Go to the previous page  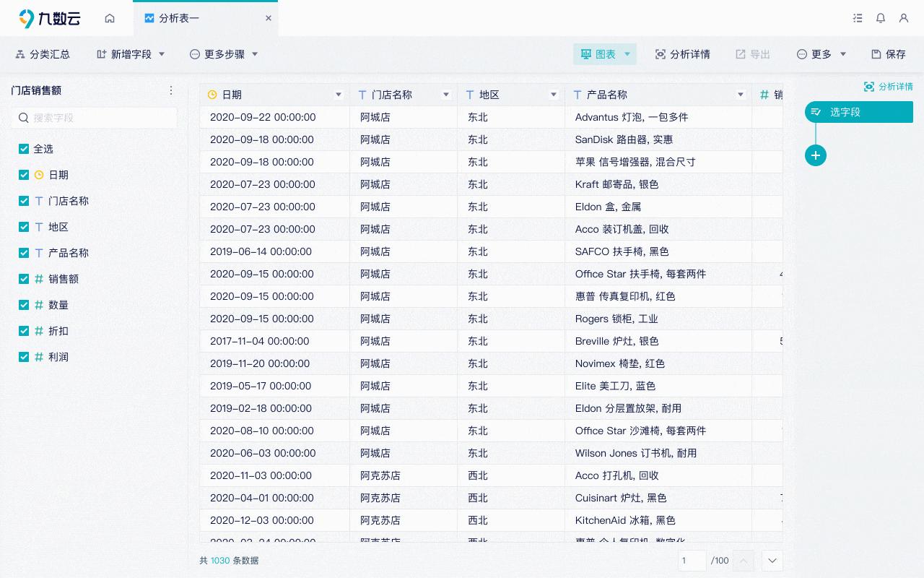(744, 561)
